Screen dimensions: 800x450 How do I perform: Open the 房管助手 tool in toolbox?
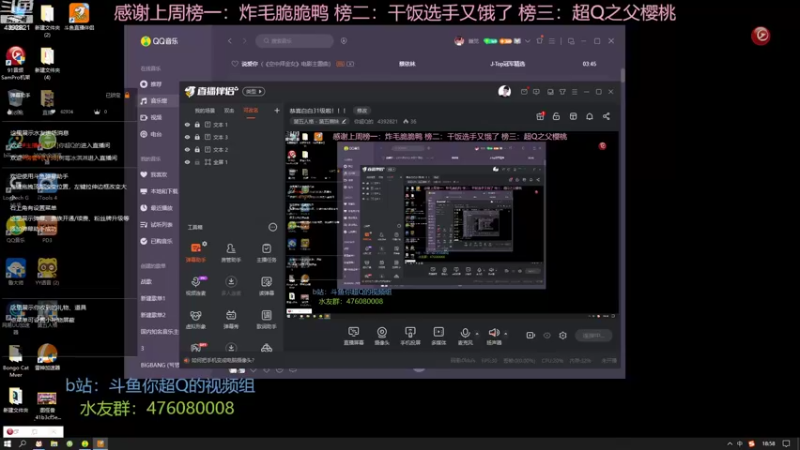pyautogui.click(x=231, y=252)
